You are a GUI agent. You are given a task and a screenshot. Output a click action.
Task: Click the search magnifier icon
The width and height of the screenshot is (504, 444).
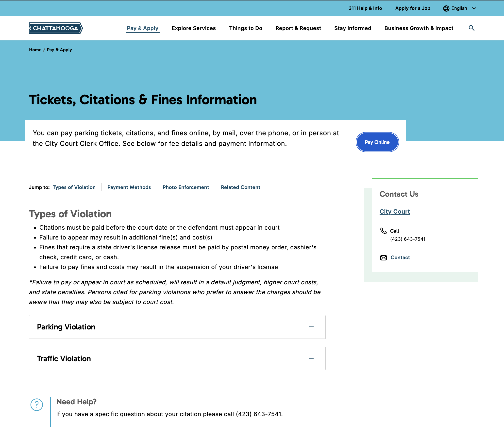[471, 28]
